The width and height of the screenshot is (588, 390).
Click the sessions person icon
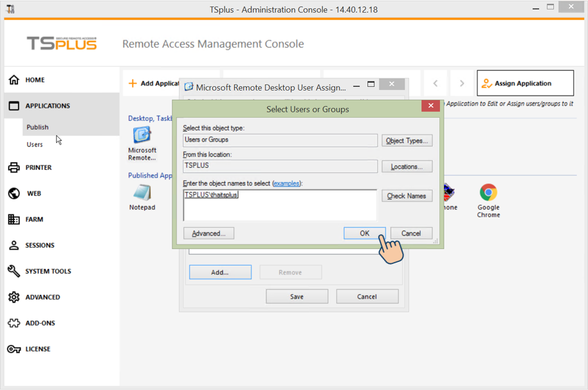[14, 245]
